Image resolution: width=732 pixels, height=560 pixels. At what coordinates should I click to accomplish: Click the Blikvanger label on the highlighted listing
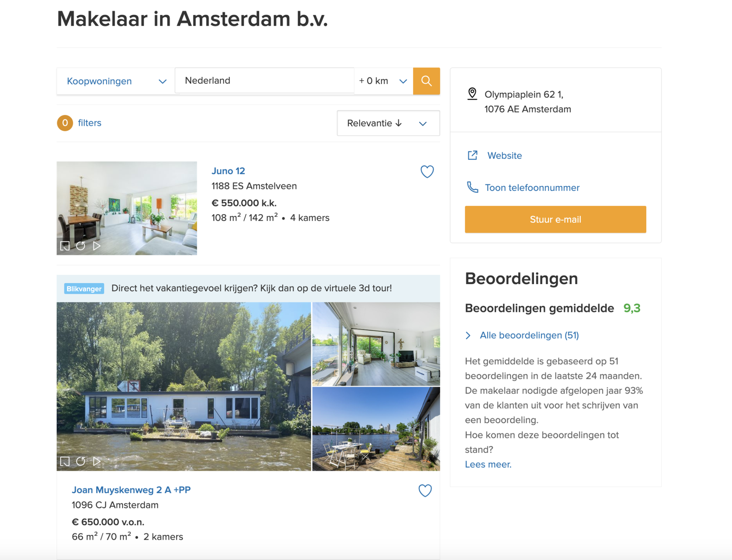click(x=84, y=288)
